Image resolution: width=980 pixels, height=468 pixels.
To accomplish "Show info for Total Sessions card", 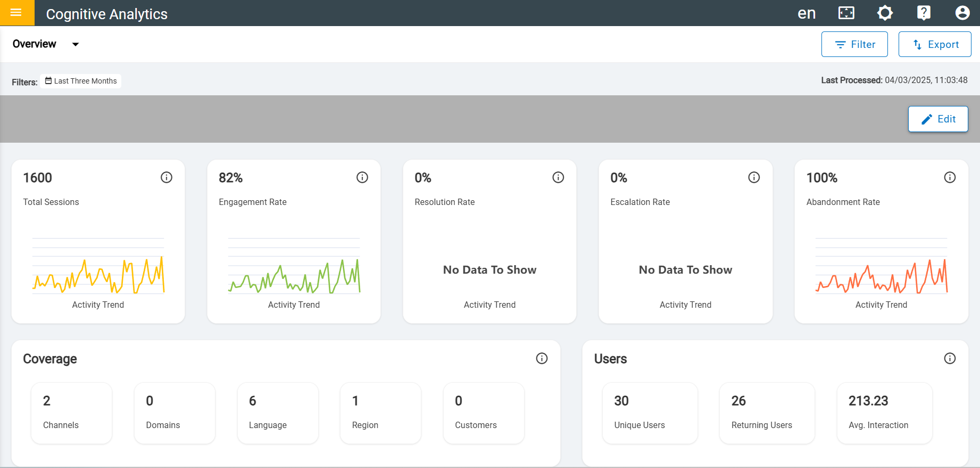I will (x=167, y=177).
